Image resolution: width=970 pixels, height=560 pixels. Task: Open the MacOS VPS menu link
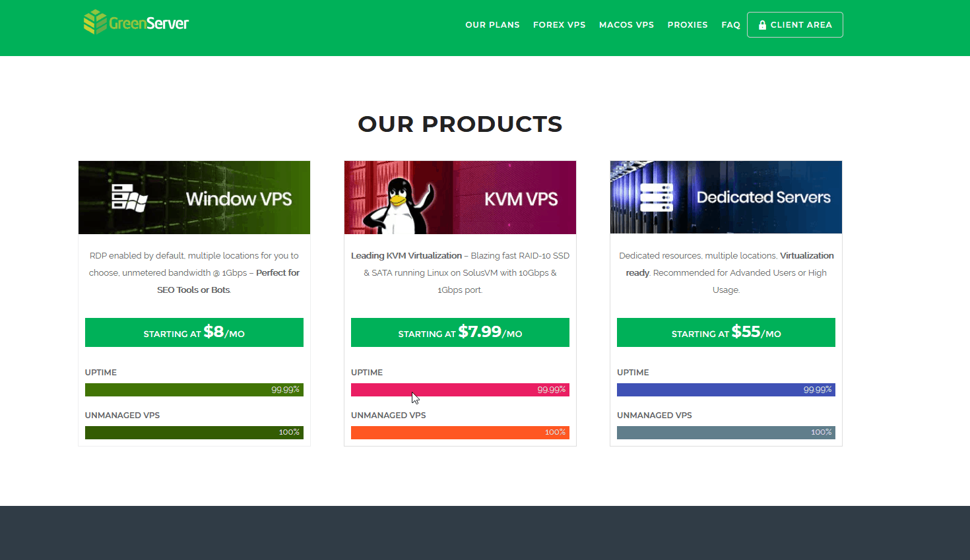[626, 25]
